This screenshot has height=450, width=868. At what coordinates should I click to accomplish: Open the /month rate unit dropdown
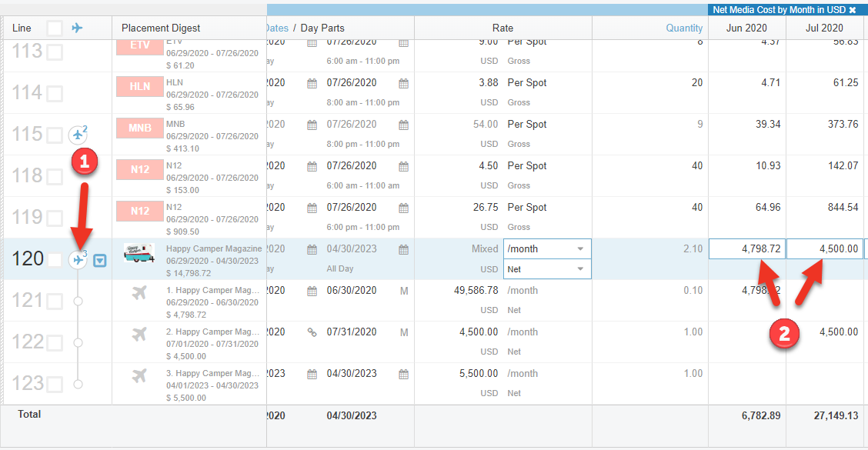(547, 249)
